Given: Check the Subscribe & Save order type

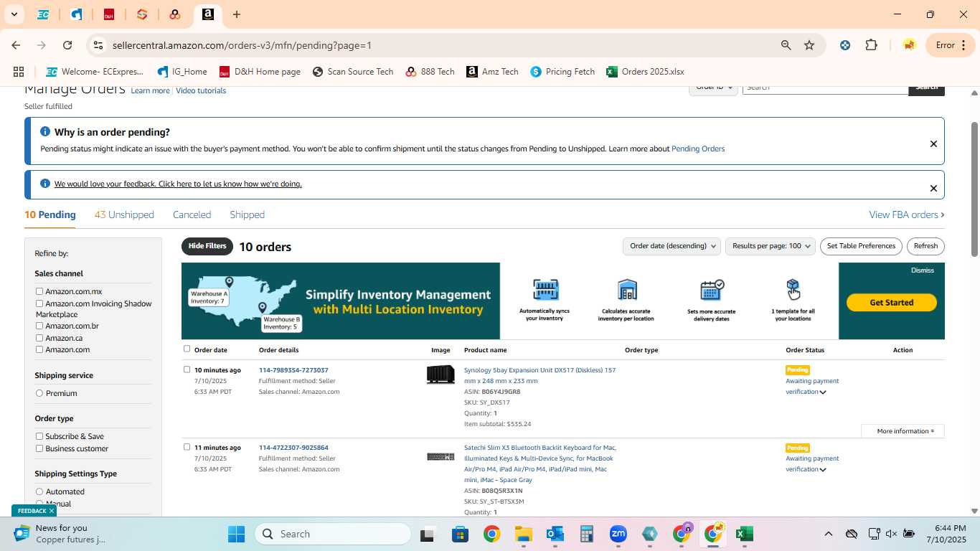Looking at the screenshot, I should (39, 436).
